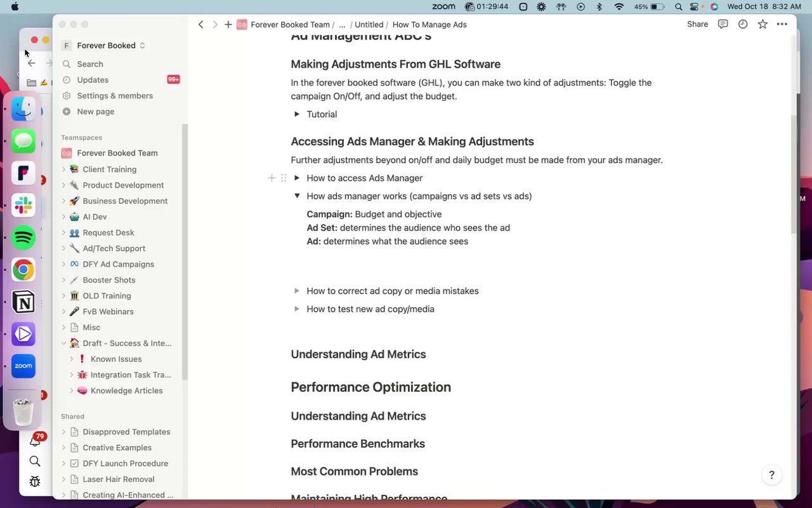Expand How to correct ad copy or media mistakes

point(297,291)
